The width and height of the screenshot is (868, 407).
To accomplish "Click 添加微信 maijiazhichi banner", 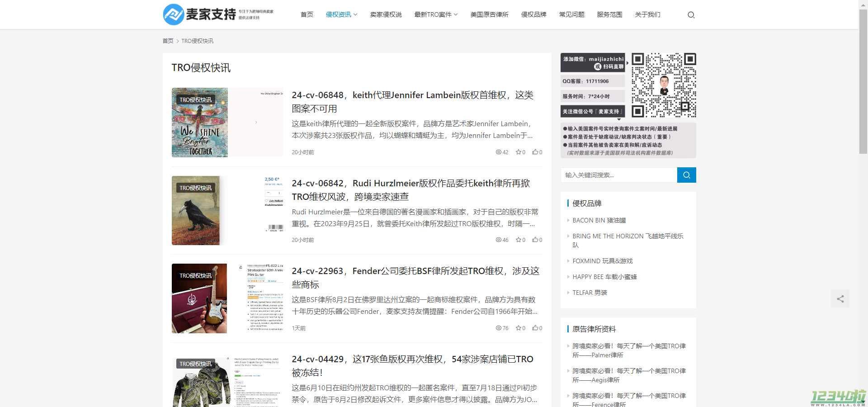I will coord(593,62).
